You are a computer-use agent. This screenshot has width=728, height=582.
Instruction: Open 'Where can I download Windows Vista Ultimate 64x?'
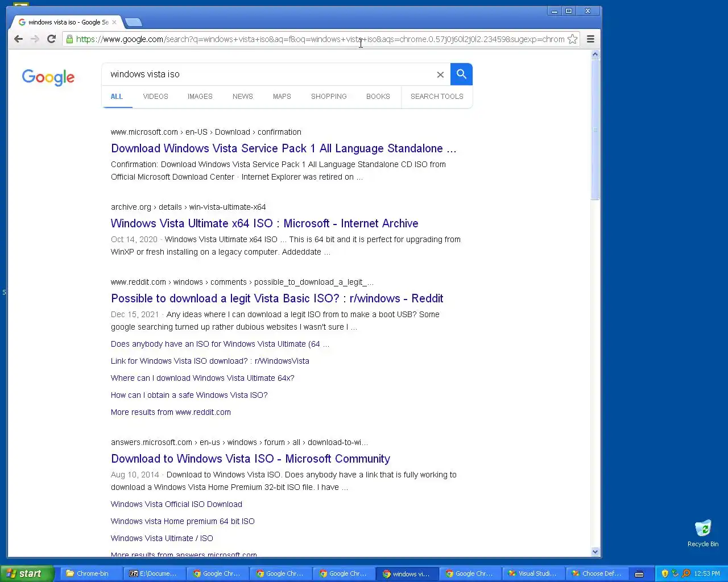coord(202,378)
